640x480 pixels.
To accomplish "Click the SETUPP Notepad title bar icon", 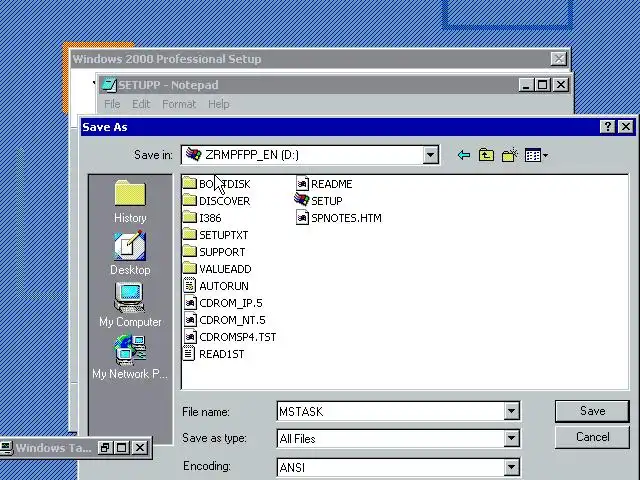I will tap(109, 85).
